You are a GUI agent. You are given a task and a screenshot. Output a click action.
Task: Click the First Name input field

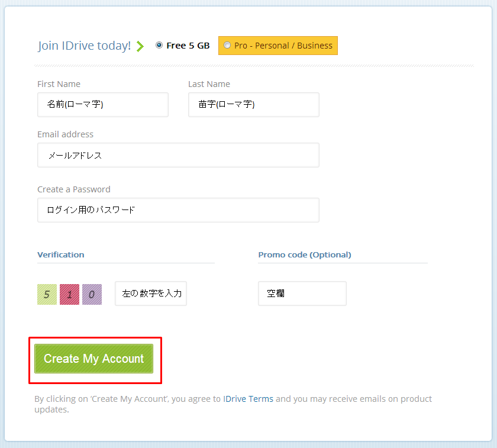tap(103, 105)
